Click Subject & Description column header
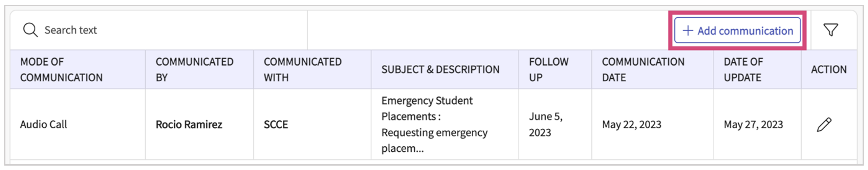The width and height of the screenshot is (868, 170). (x=440, y=69)
